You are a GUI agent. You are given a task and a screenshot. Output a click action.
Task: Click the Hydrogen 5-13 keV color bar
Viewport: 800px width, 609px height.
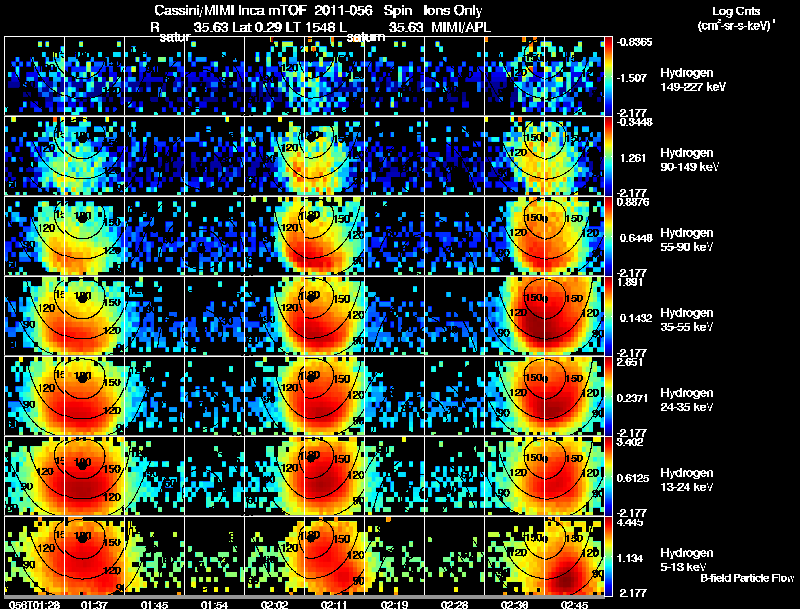click(608, 556)
